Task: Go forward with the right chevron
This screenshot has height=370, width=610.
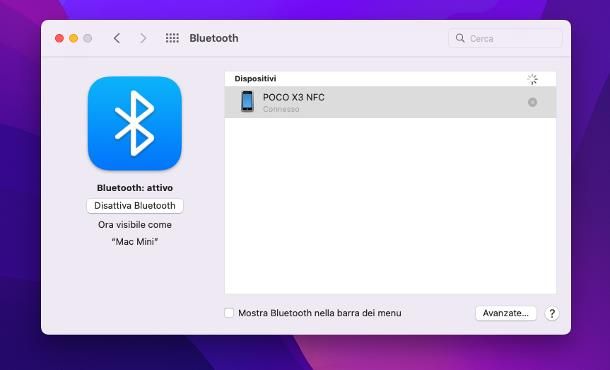Action: 143,38
